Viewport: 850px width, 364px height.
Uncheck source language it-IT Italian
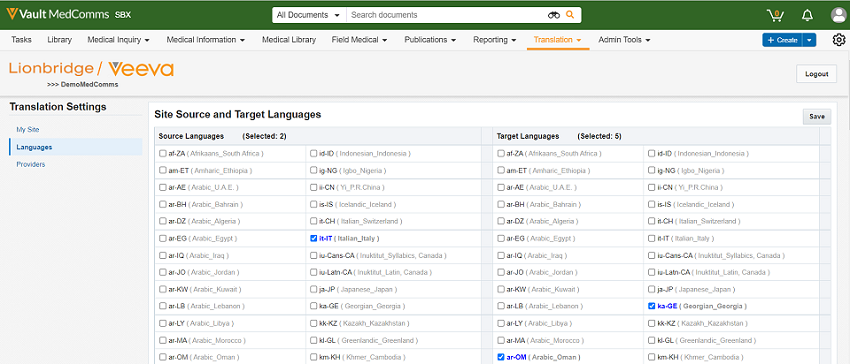(x=313, y=238)
